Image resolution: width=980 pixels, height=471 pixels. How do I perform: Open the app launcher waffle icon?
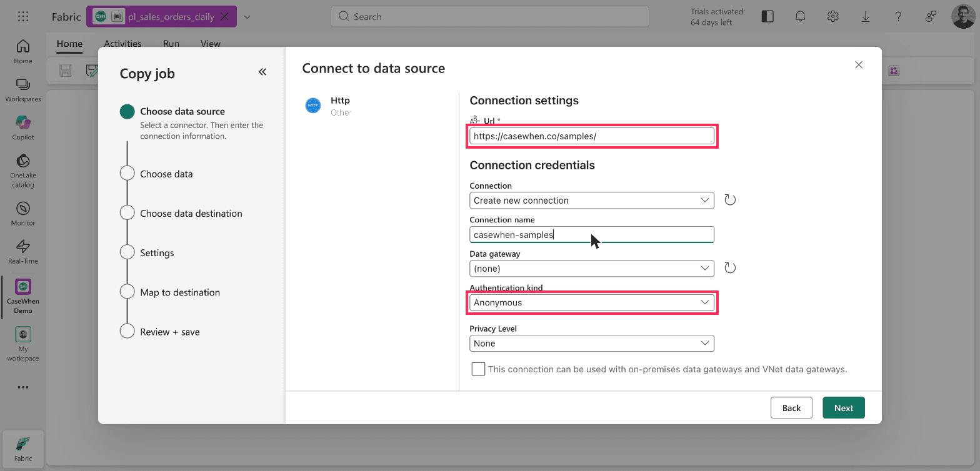point(23,17)
